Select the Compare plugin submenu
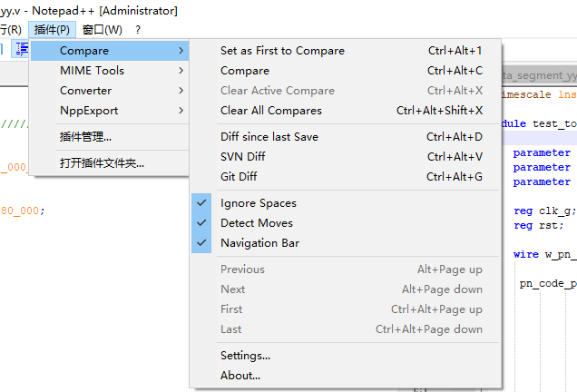 click(x=110, y=51)
